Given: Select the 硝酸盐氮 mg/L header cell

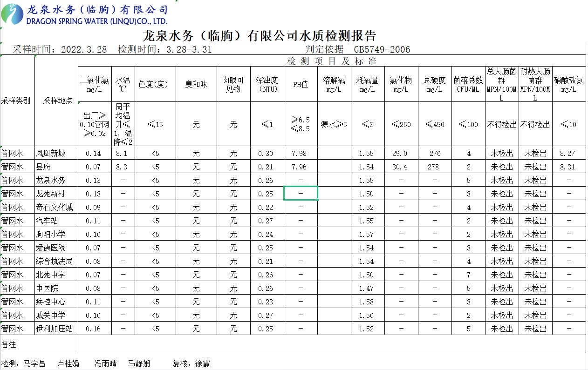Looking at the screenshot, I should click(x=569, y=84).
